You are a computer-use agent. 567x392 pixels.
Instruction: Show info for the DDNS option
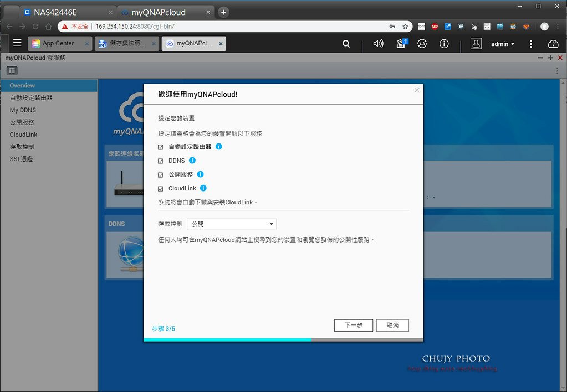pos(192,160)
